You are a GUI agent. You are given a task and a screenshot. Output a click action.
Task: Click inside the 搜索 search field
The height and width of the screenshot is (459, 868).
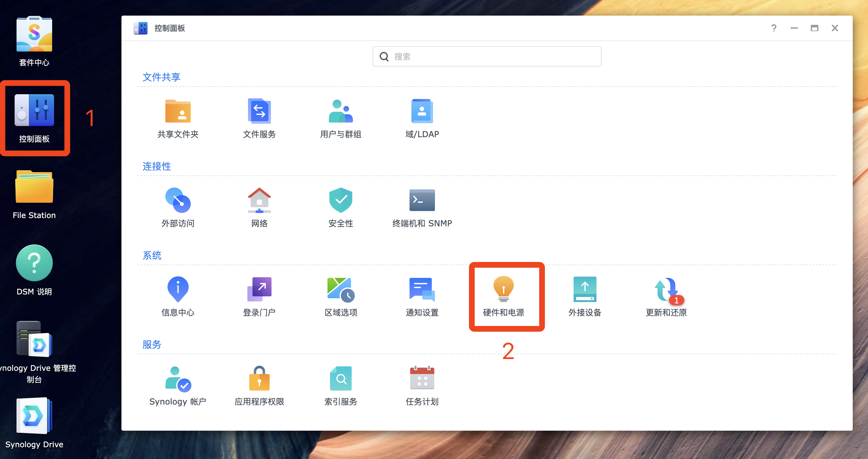pyautogui.click(x=486, y=56)
